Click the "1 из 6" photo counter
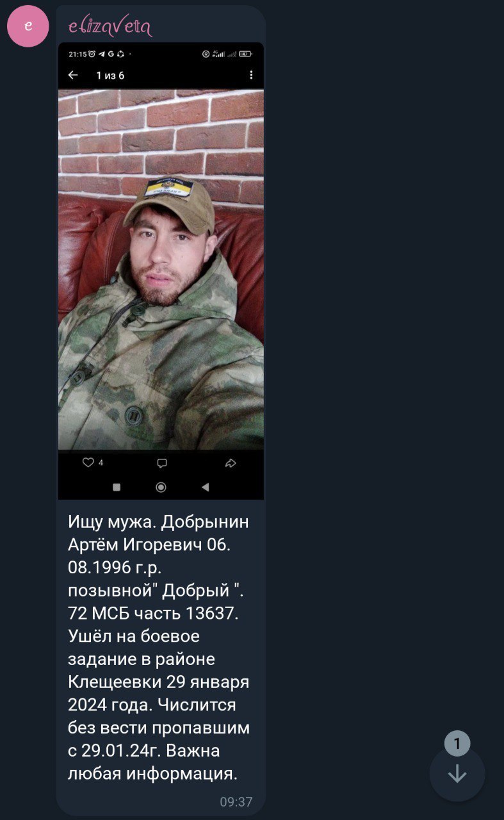This screenshot has width=504, height=820. (110, 76)
